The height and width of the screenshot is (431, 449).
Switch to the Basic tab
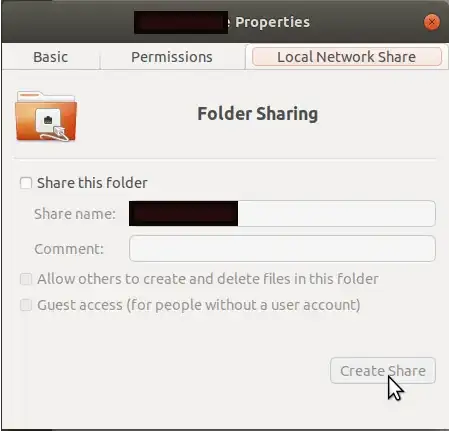[51, 57]
